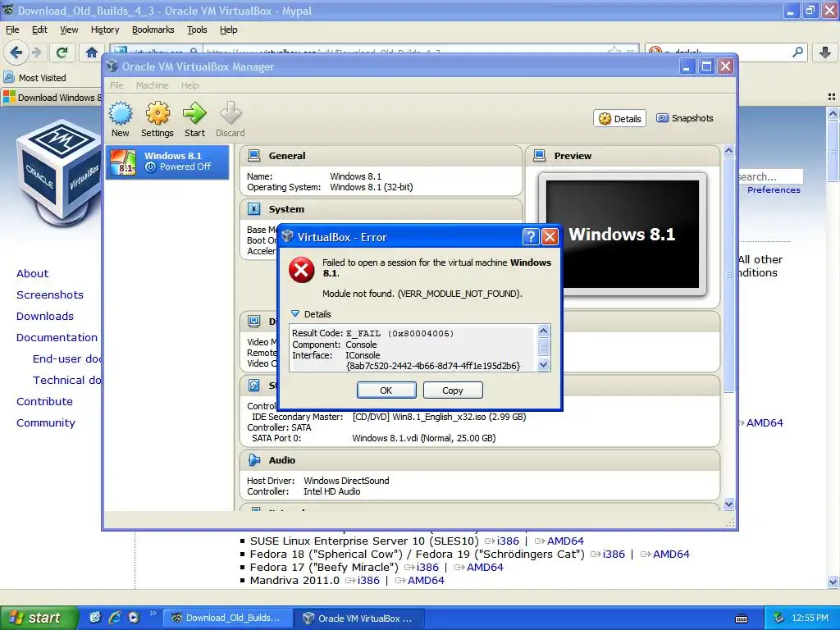Collapse the Details disclosure triangle

(x=295, y=314)
